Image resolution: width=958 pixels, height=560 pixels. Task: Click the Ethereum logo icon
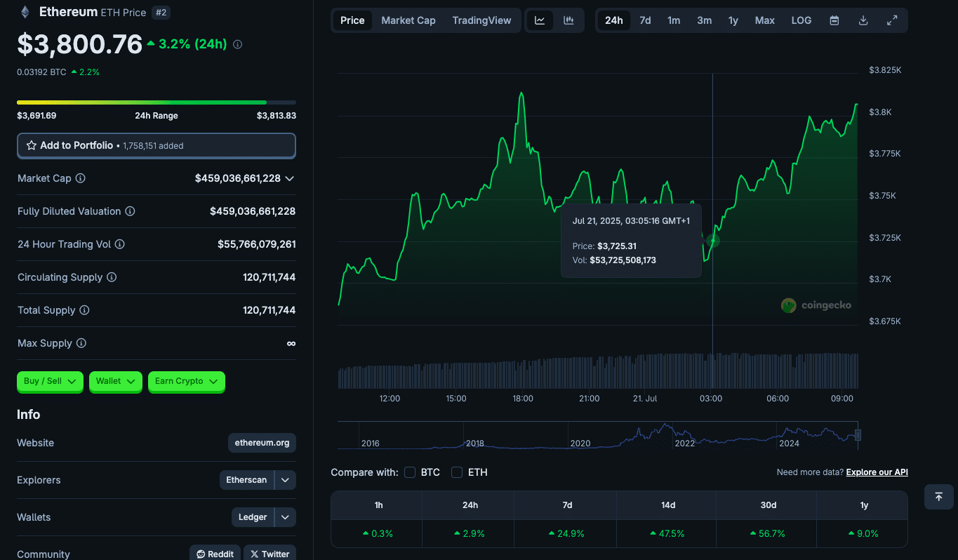pos(25,12)
